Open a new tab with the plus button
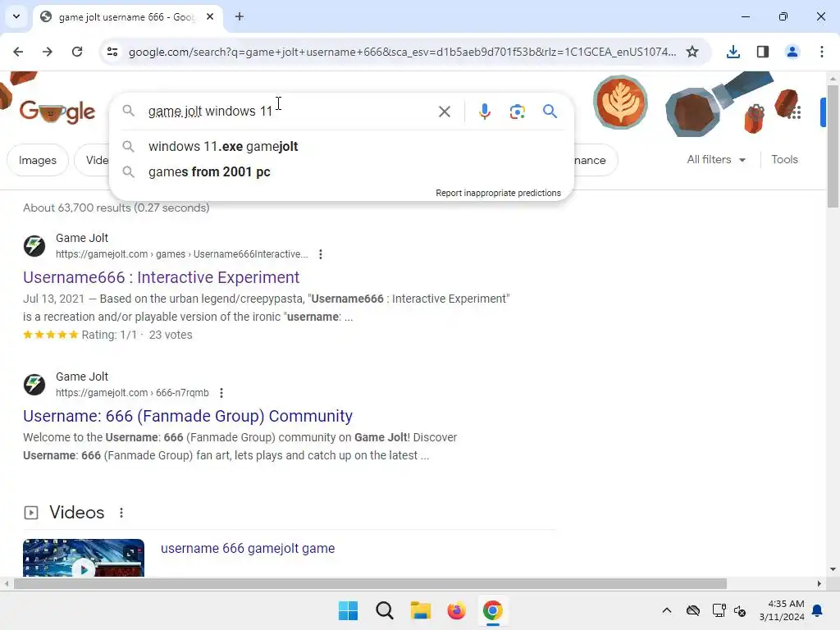The height and width of the screenshot is (630, 840). 240,16
